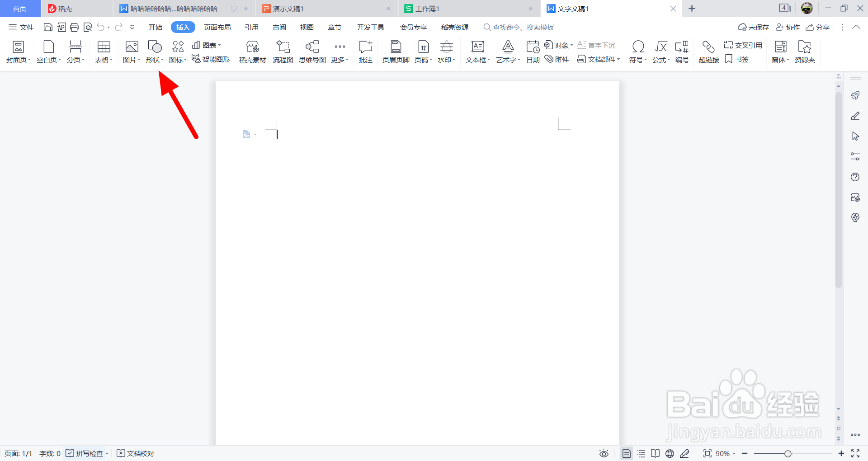The height and width of the screenshot is (461, 868).
Task: Insert a cross reference (交叉引用)
Action: click(x=743, y=45)
